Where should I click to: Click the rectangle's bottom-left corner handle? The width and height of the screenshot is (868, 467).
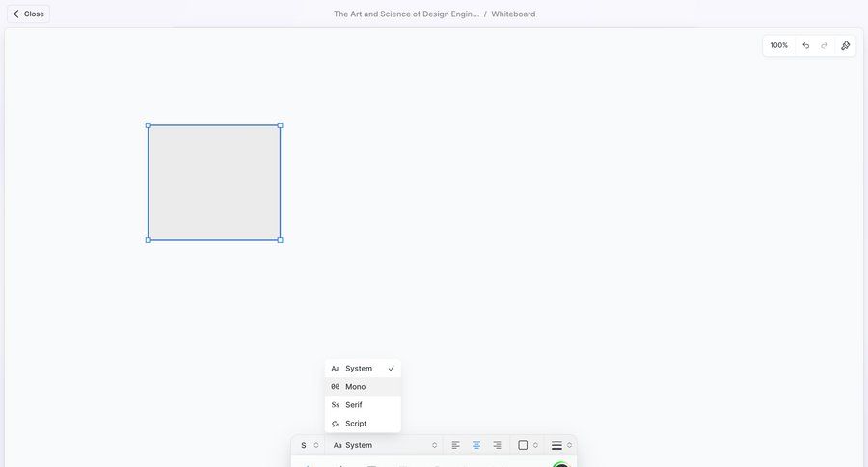pyautogui.click(x=149, y=240)
